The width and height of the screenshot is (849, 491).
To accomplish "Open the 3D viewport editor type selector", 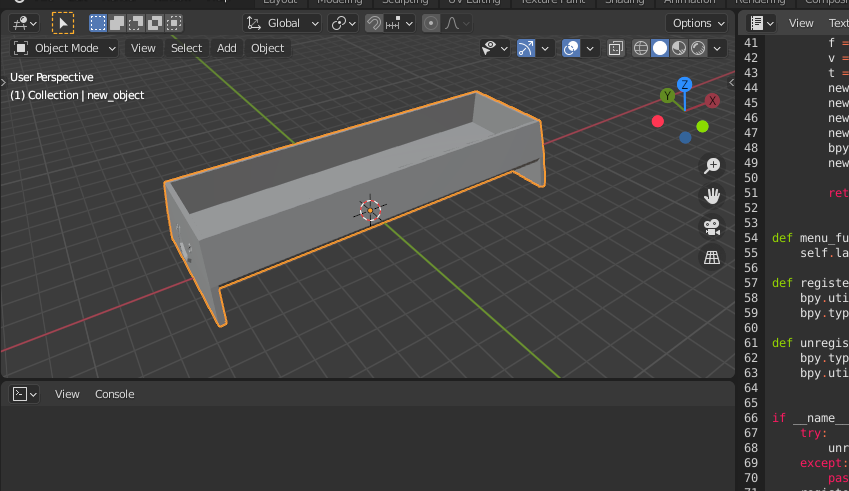I will pos(24,23).
